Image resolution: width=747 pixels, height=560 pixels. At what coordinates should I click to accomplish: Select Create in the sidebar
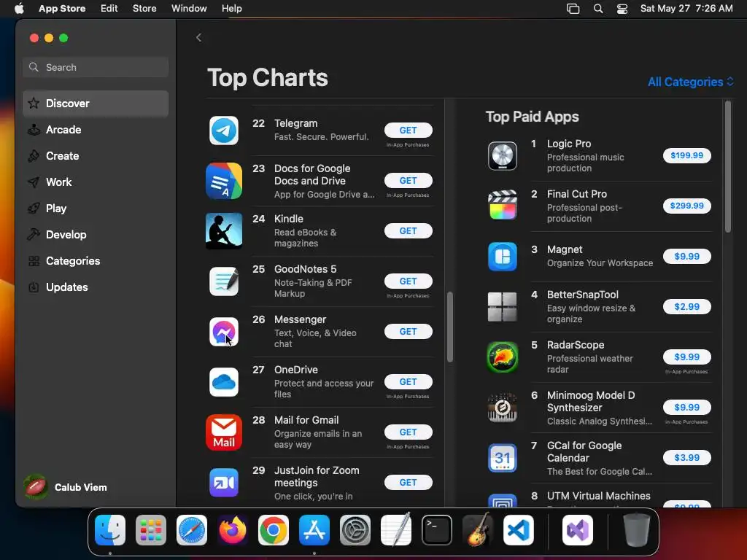96,156
